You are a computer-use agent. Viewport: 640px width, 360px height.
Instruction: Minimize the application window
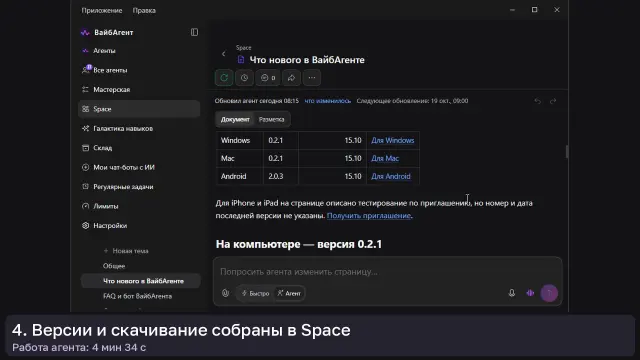pyautogui.click(x=512, y=10)
